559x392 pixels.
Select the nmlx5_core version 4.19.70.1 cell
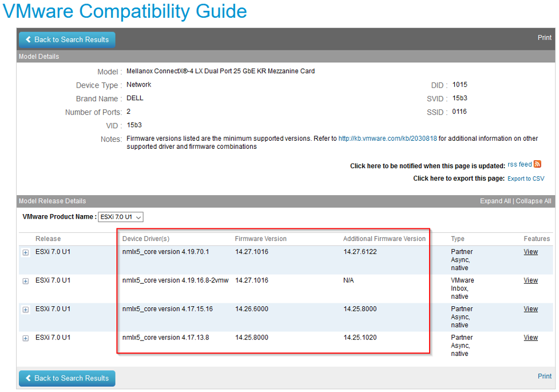coord(165,252)
